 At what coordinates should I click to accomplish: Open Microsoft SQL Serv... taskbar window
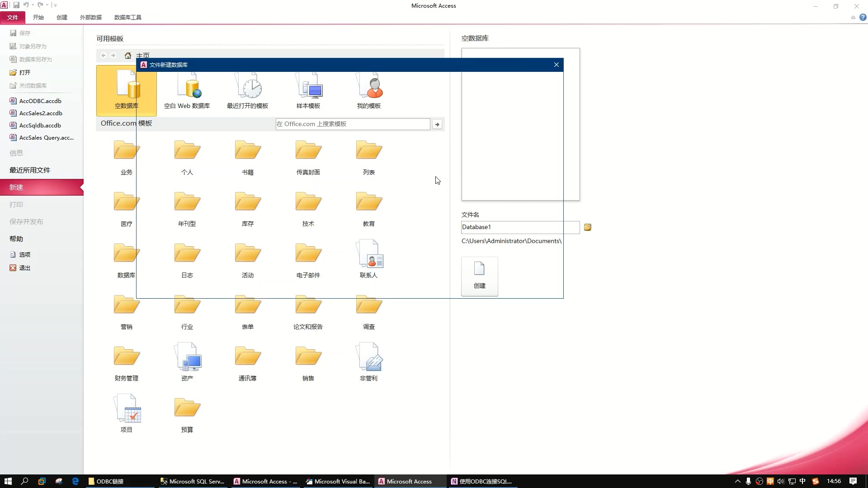pos(193,481)
